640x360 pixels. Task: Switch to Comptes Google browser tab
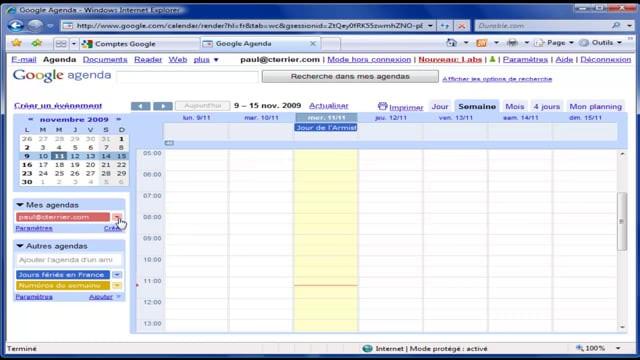[x=139, y=44]
